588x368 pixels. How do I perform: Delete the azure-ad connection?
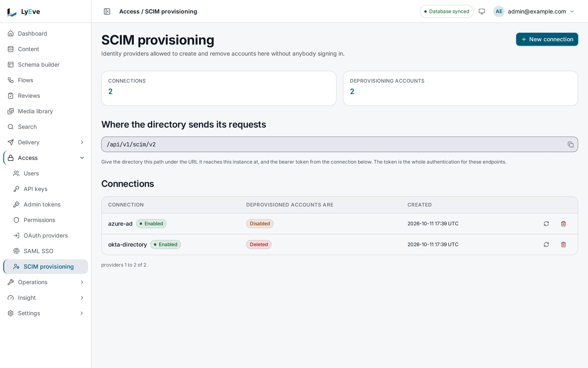563,224
